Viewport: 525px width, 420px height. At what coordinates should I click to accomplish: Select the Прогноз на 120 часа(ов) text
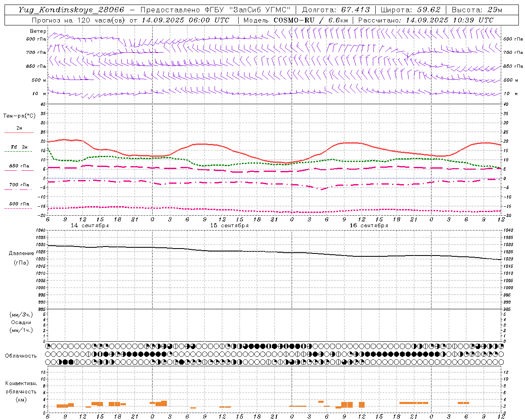click(79, 20)
